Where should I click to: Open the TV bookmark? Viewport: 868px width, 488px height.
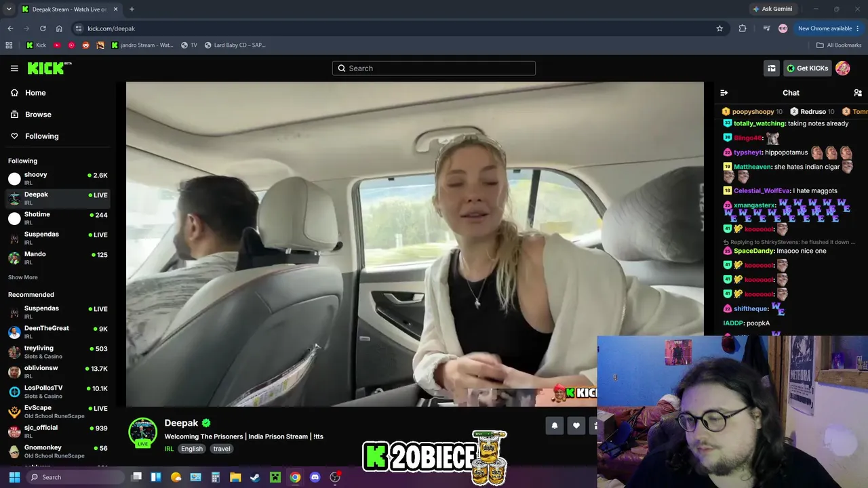pyautogui.click(x=189, y=45)
